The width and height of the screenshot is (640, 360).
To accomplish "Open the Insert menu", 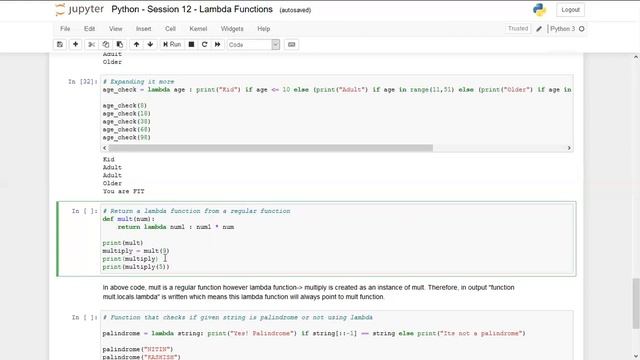I will click(143, 29).
